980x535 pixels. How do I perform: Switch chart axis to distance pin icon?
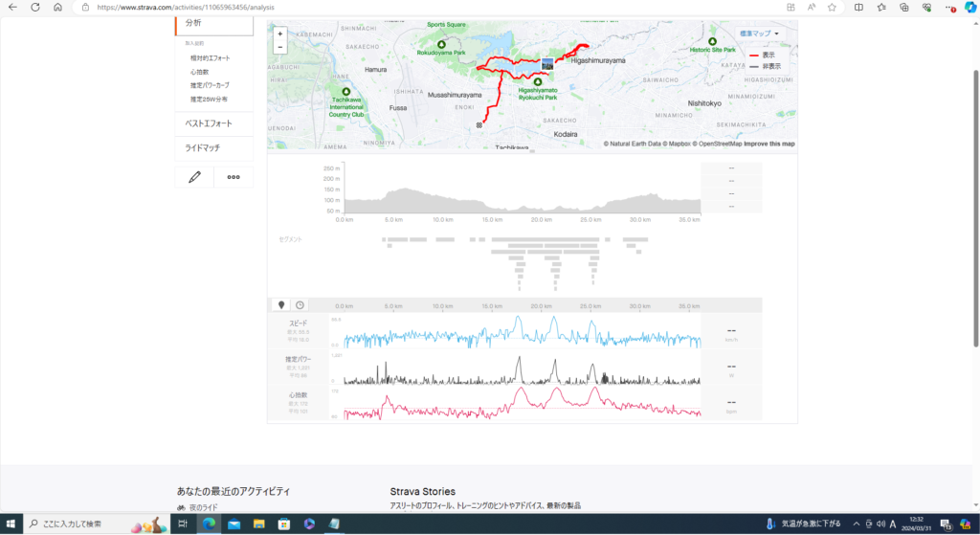[281, 304]
